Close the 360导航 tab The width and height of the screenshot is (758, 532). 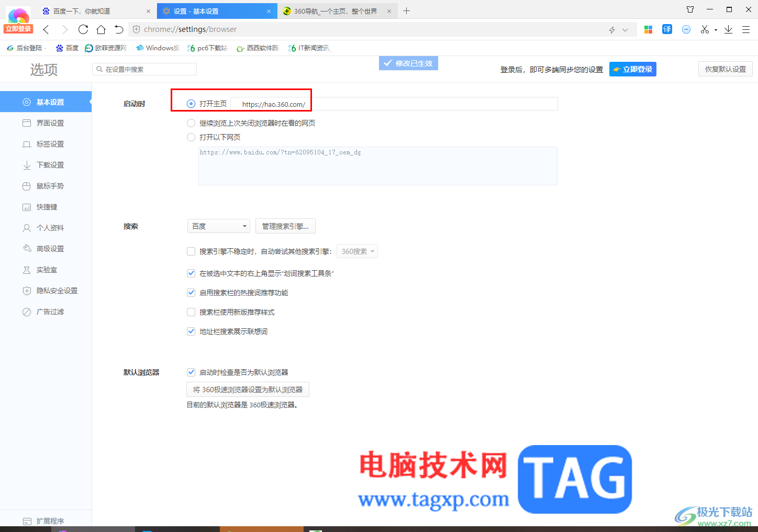pyautogui.click(x=389, y=11)
